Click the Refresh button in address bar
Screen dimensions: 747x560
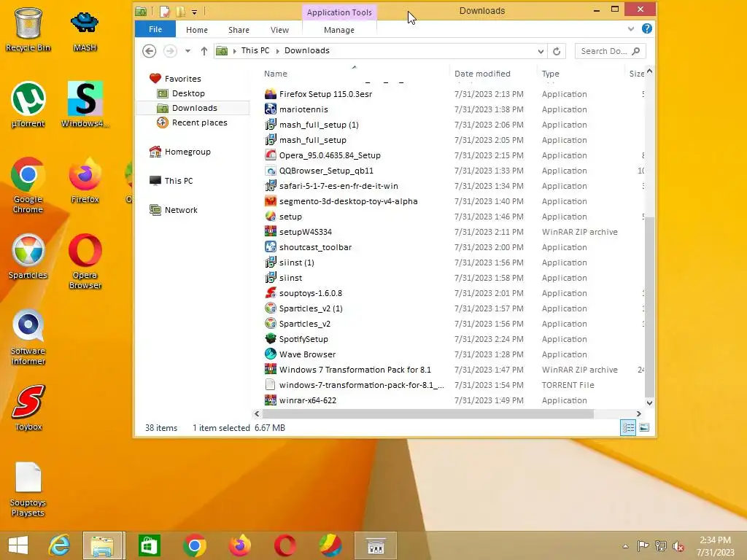pyautogui.click(x=557, y=51)
